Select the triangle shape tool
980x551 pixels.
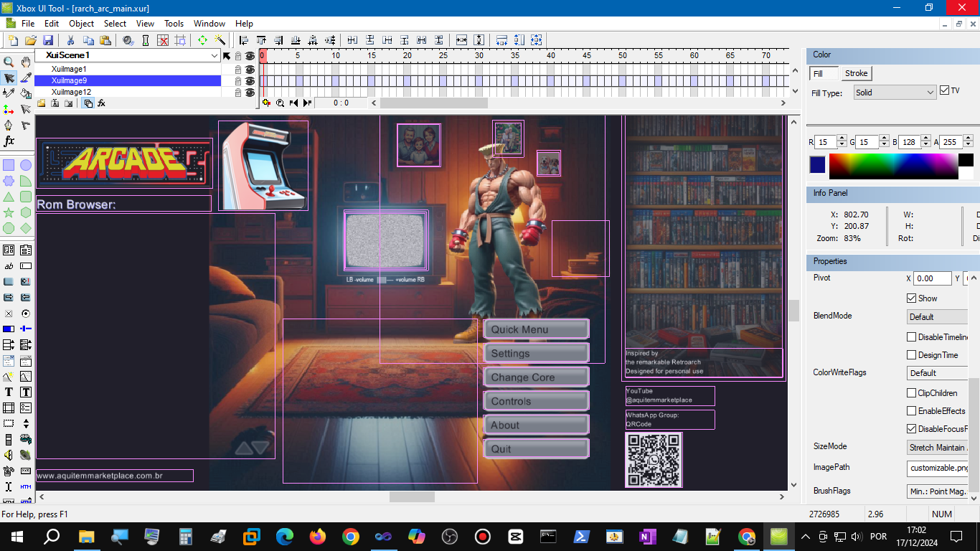[9, 197]
